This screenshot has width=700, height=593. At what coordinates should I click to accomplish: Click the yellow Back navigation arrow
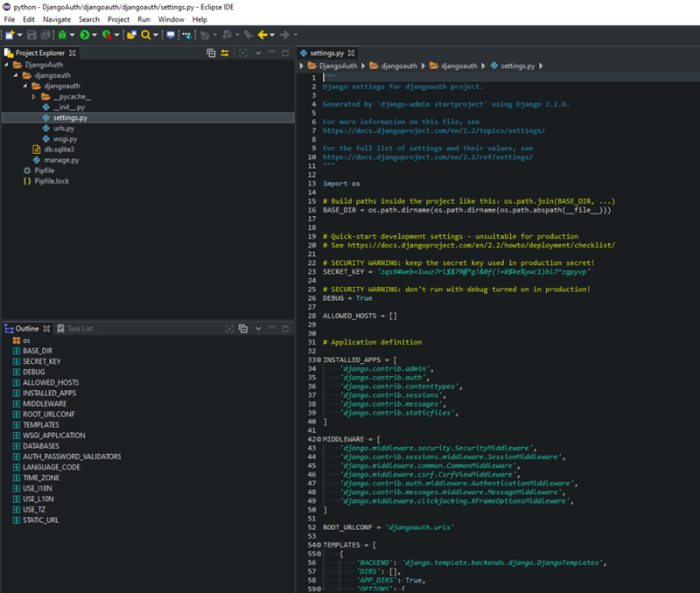[x=262, y=35]
